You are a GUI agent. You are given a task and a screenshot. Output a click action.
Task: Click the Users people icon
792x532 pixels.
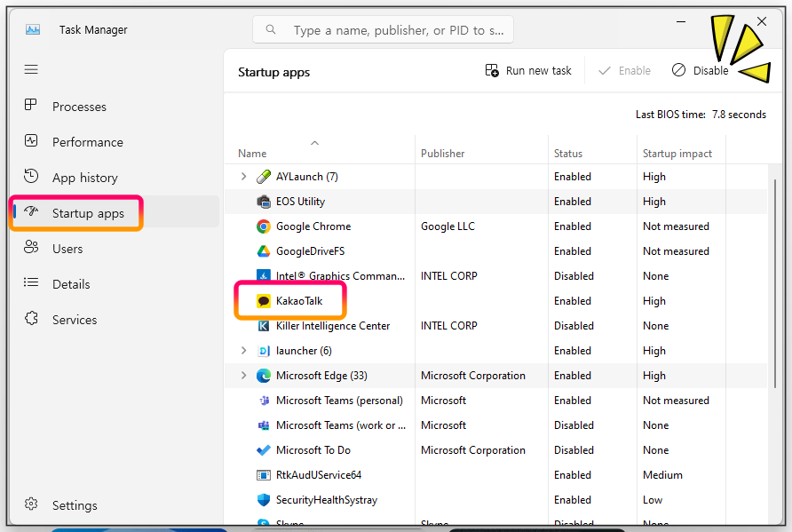(x=31, y=247)
